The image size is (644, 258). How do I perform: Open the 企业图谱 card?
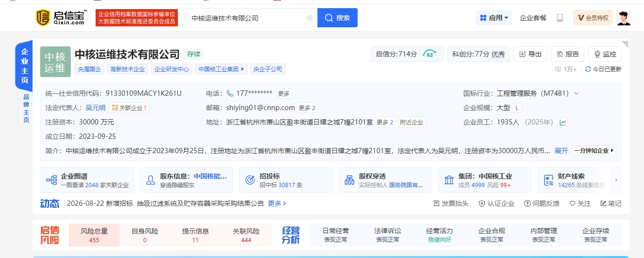click(x=87, y=180)
